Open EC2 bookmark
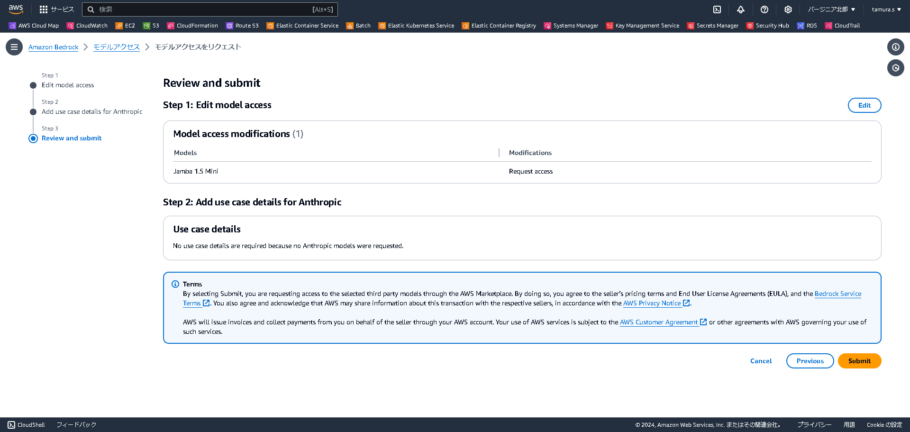The width and height of the screenshot is (910, 432). [x=125, y=26]
